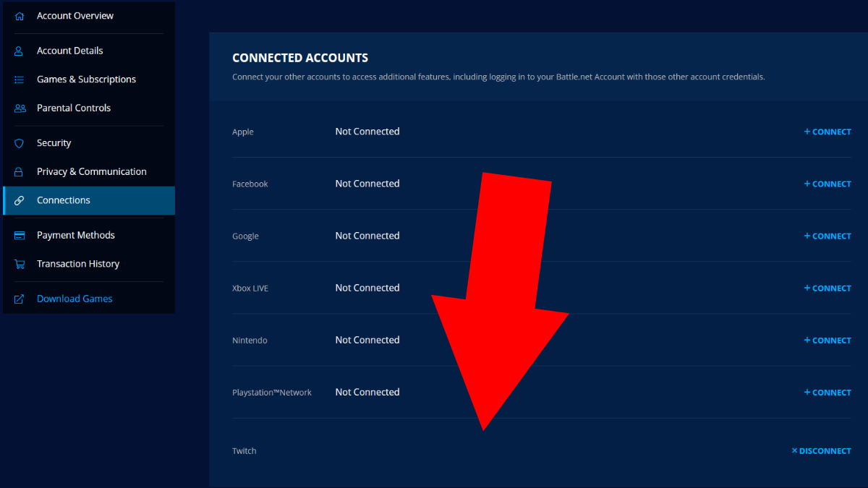Click the Parental Controls people icon
Screen dimensions: 868x488
(20, 108)
